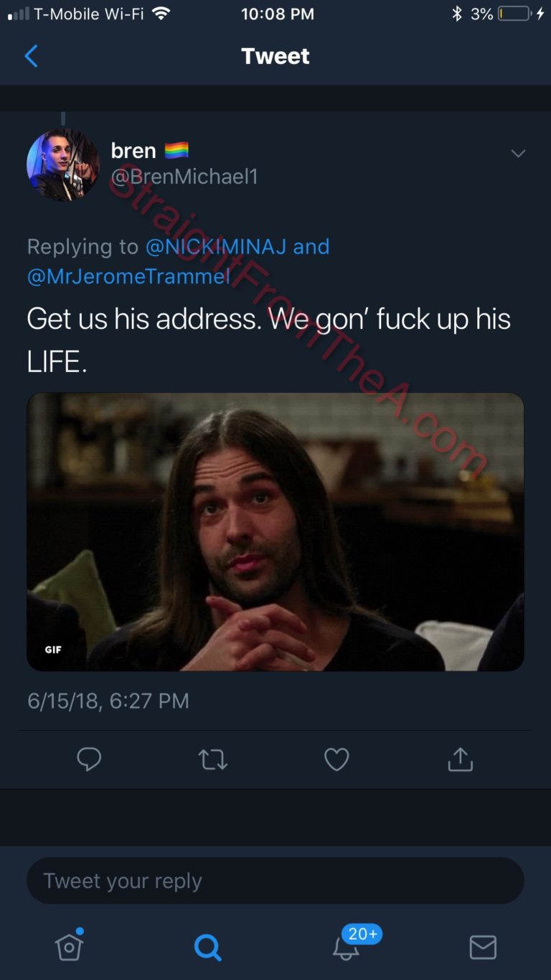
Task: Play the attached GIF
Action: coord(275,531)
